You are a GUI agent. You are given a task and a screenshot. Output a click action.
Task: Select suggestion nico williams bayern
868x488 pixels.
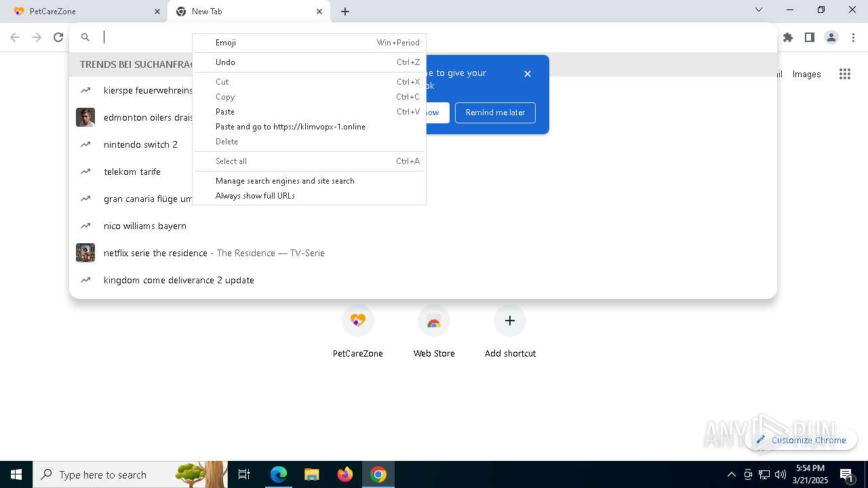pos(423,226)
